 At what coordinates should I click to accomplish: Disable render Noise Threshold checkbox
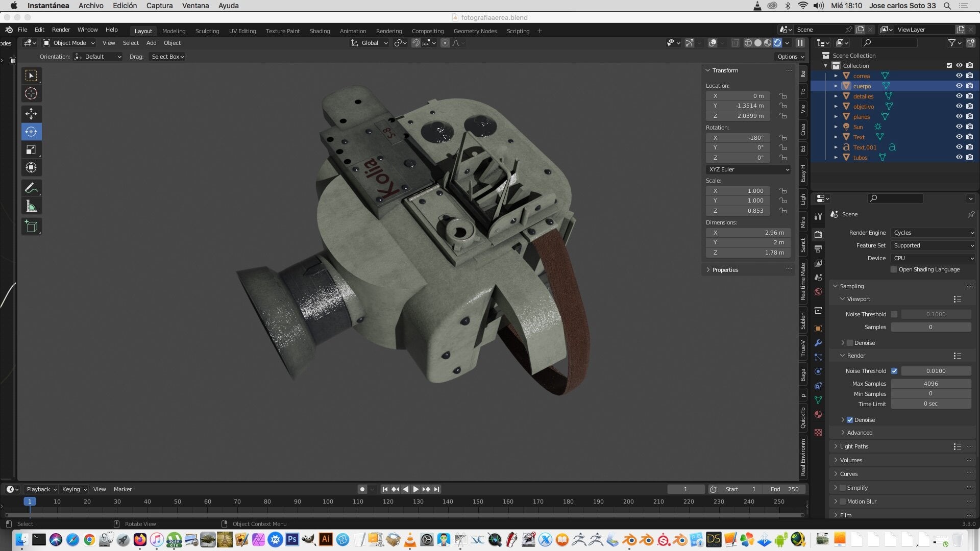pos(894,371)
